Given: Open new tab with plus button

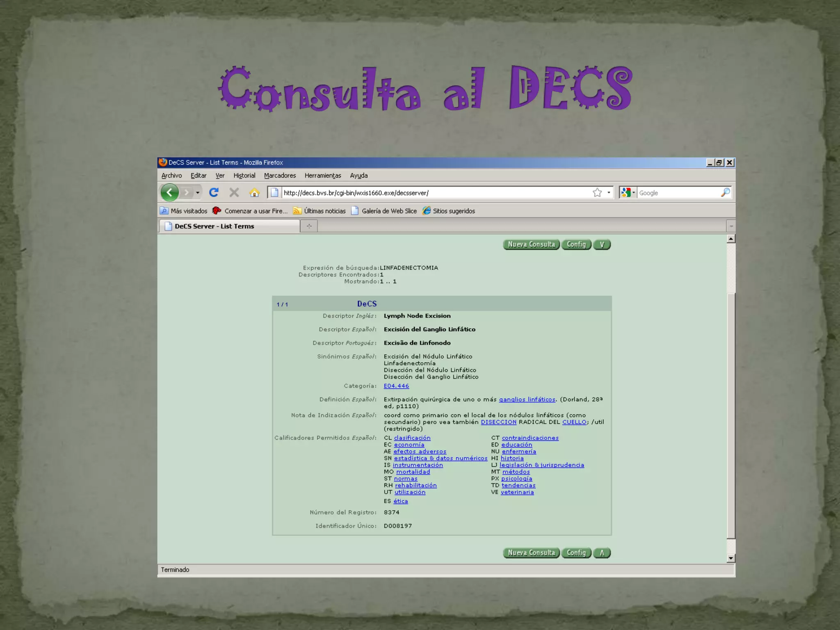Looking at the screenshot, I should 309,226.
